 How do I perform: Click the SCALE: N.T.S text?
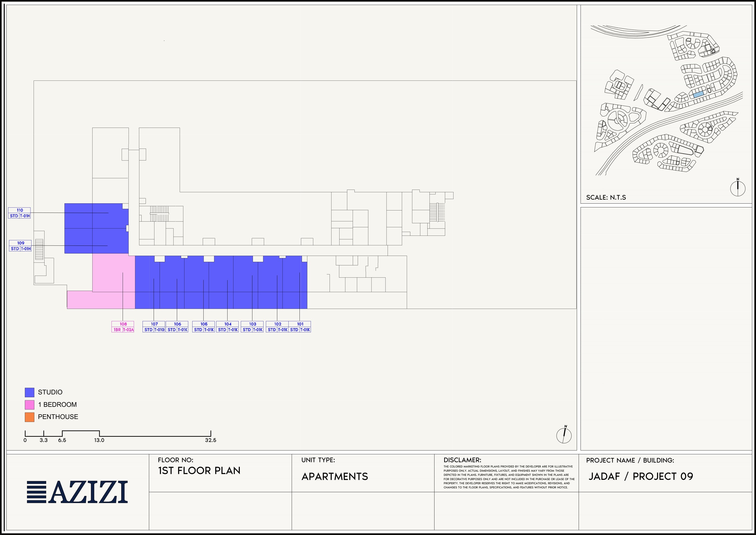pyautogui.click(x=606, y=198)
